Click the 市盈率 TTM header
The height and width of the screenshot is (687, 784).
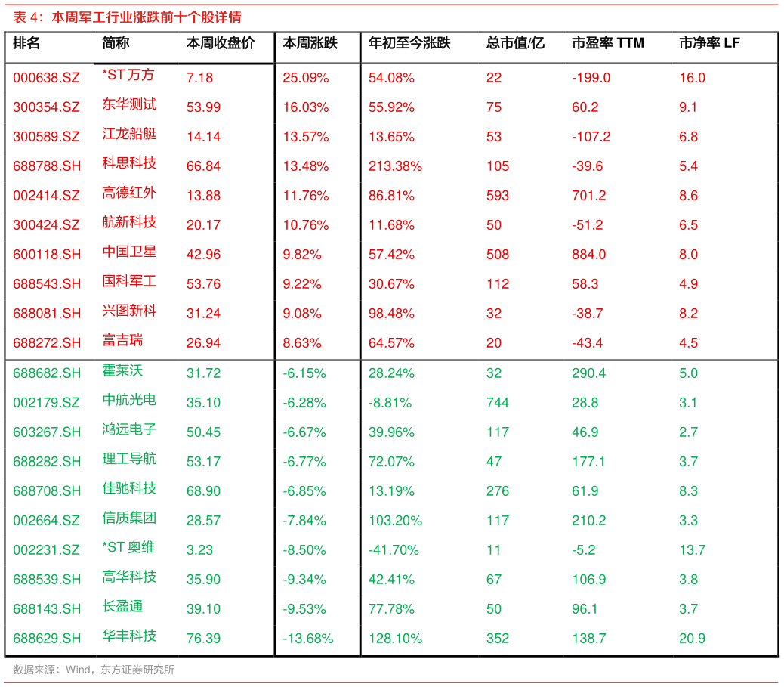tap(607, 43)
